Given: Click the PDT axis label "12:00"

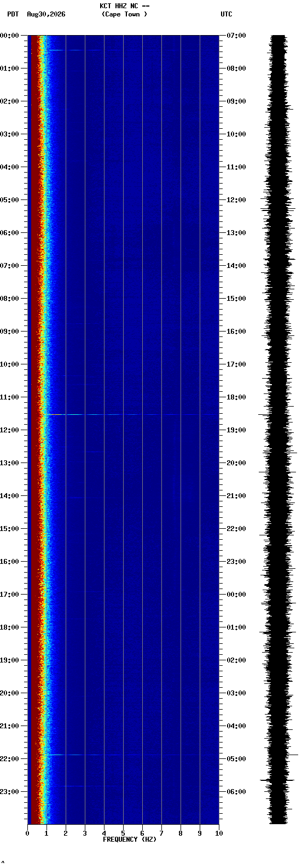Looking at the screenshot, I should 9,430.
